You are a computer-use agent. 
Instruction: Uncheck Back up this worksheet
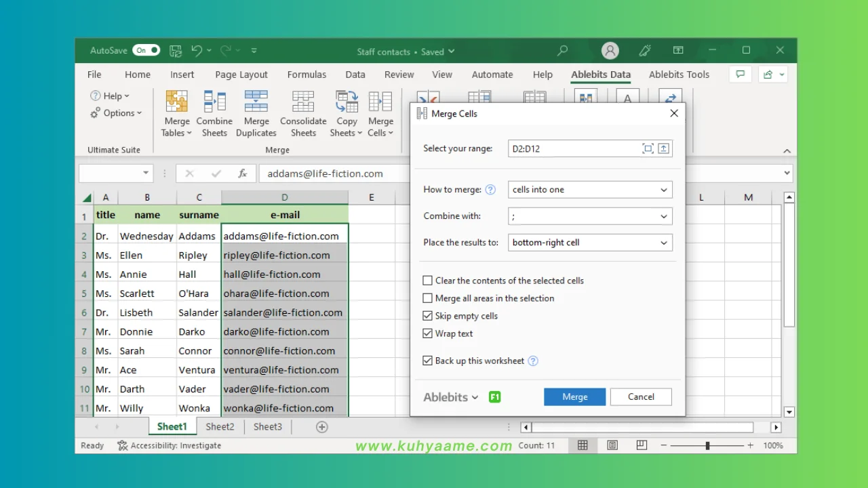[x=427, y=361]
